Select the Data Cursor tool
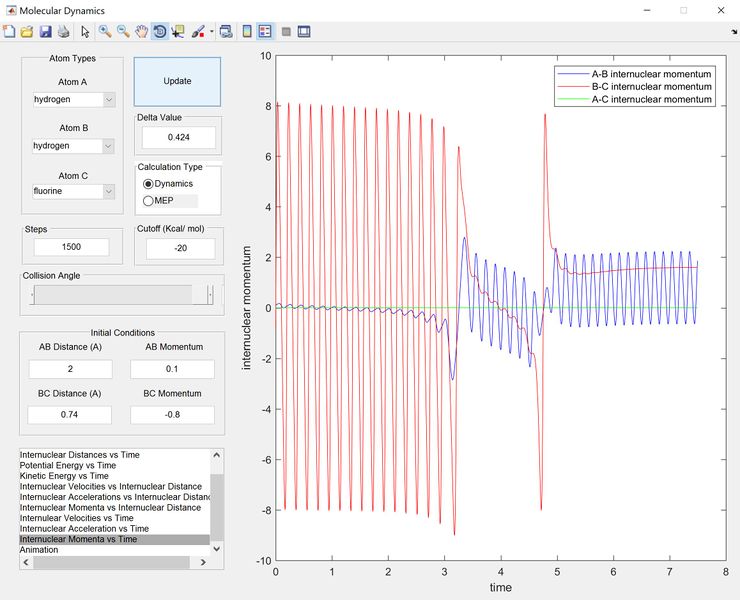Viewport: 740px width, 600px height. click(x=178, y=32)
